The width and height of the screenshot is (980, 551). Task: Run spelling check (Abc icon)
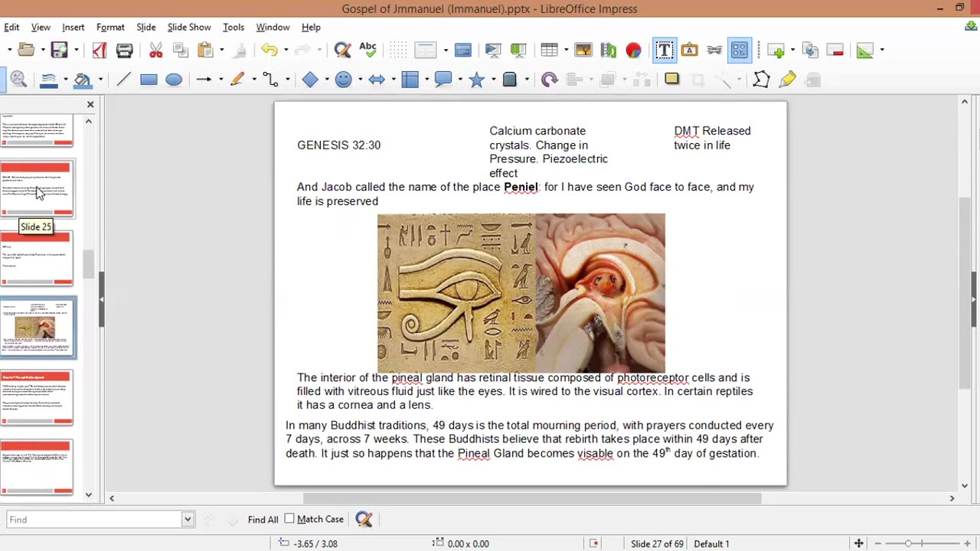pos(367,51)
